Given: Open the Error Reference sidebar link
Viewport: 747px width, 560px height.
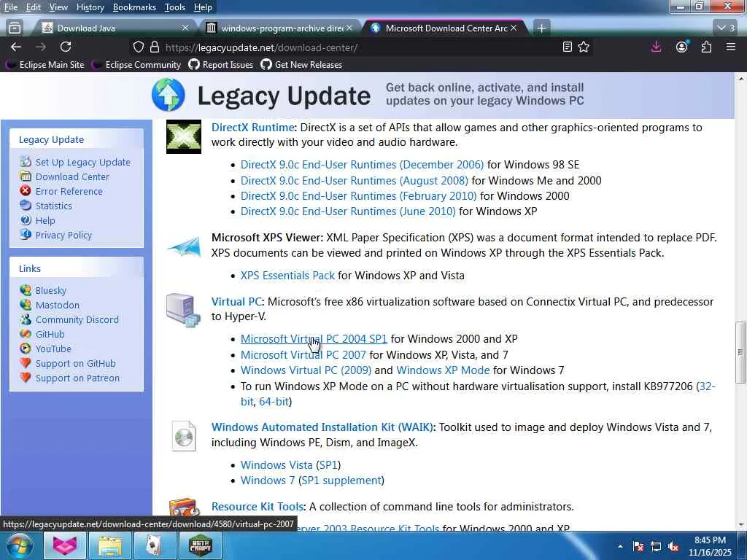Looking at the screenshot, I should [69, 192].
